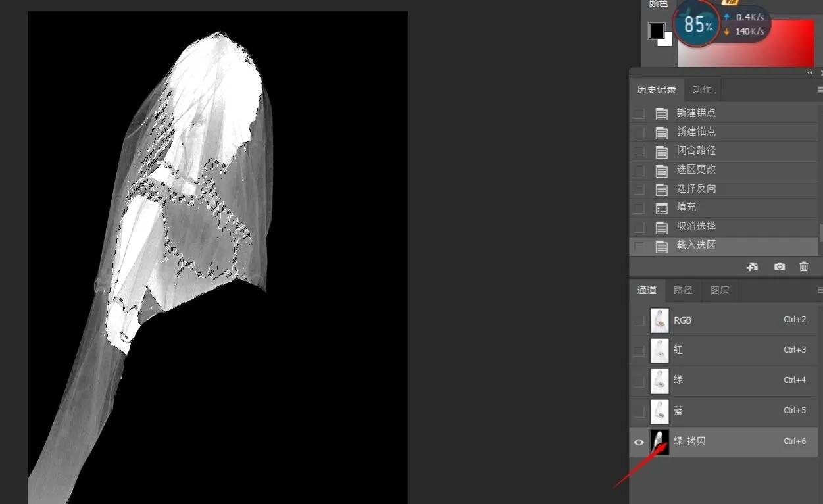Set history brush source at 选择反向

(x=638, y=189)
